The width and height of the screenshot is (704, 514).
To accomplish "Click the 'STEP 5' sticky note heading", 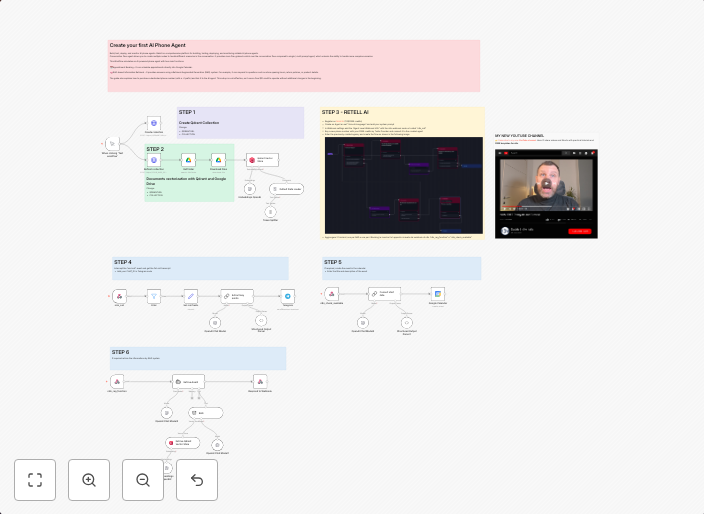I will pyautogui.click(x=333, y=262).
